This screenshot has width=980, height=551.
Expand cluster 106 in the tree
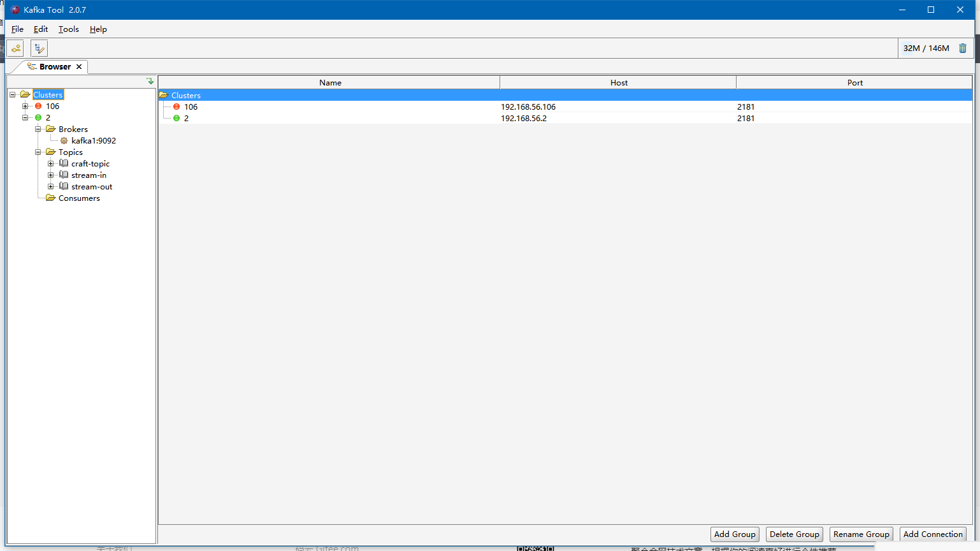pyautogui.click(x=25, y=107)
